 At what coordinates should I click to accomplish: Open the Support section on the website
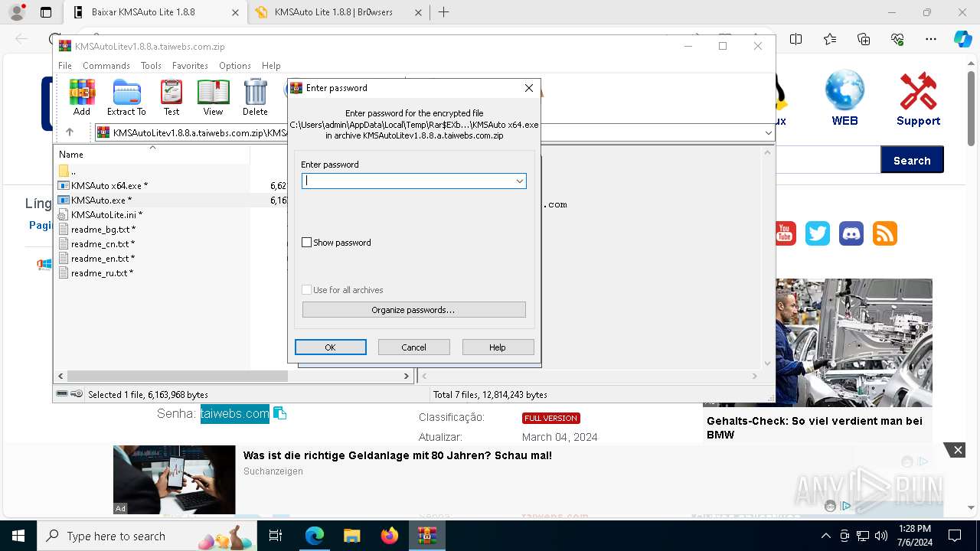pos(918,98)
